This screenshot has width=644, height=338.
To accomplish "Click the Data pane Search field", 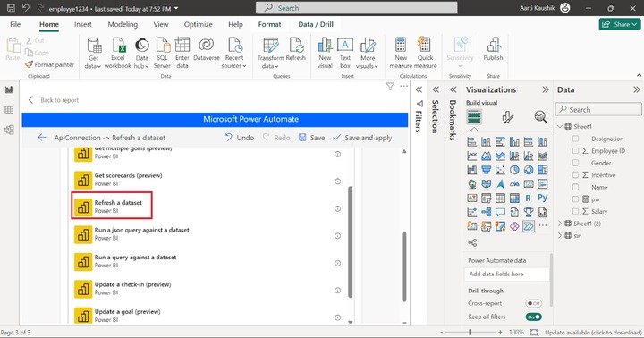I will [x=598, y=110].
